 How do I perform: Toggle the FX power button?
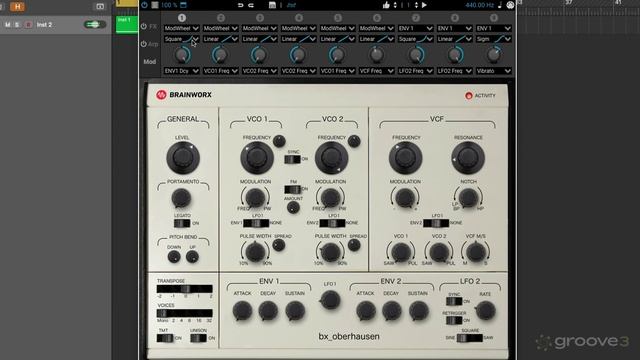tap(144, 26)
